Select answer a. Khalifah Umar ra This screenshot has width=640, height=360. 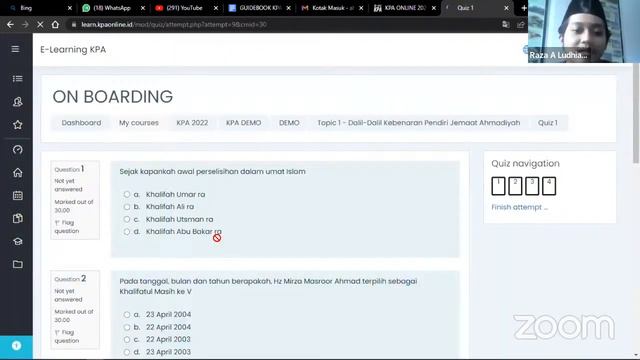click(127, 194)
